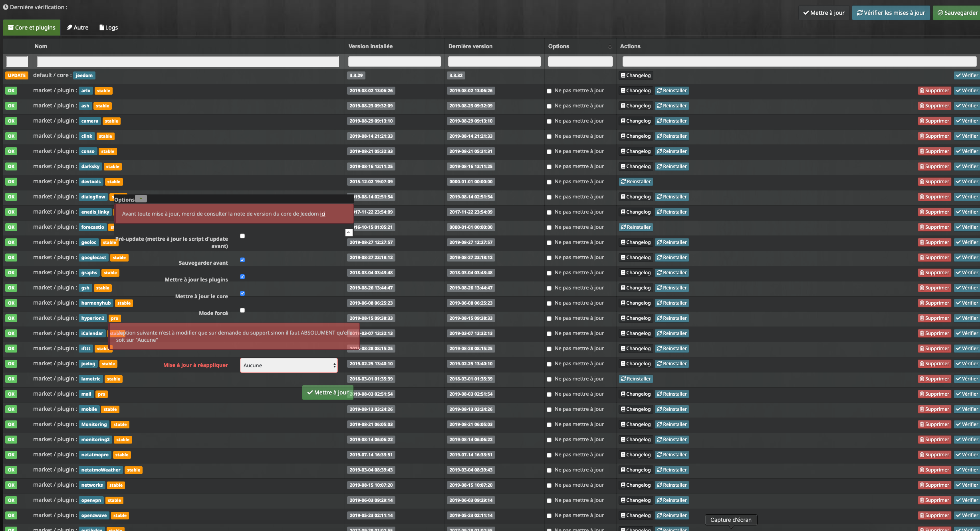Open Changelog for the jeedom core

pyautogui.click(x=636, y=75)
